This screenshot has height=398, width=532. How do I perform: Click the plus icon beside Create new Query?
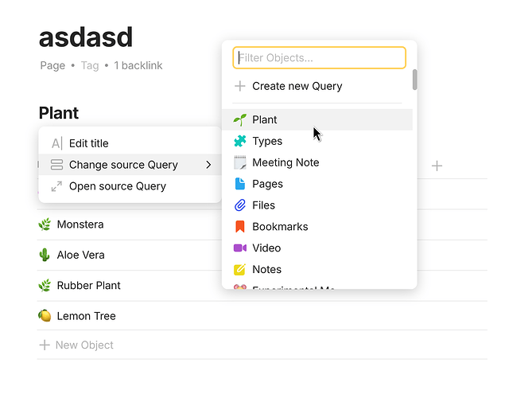point(240,86)
